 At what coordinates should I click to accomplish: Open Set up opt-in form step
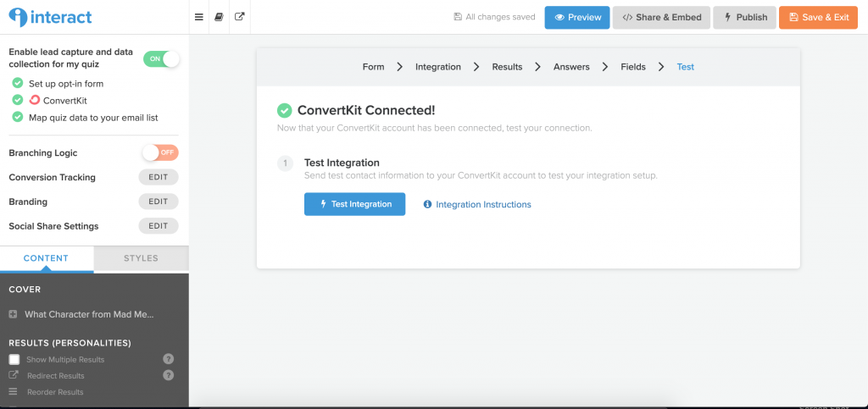(66, 84)
